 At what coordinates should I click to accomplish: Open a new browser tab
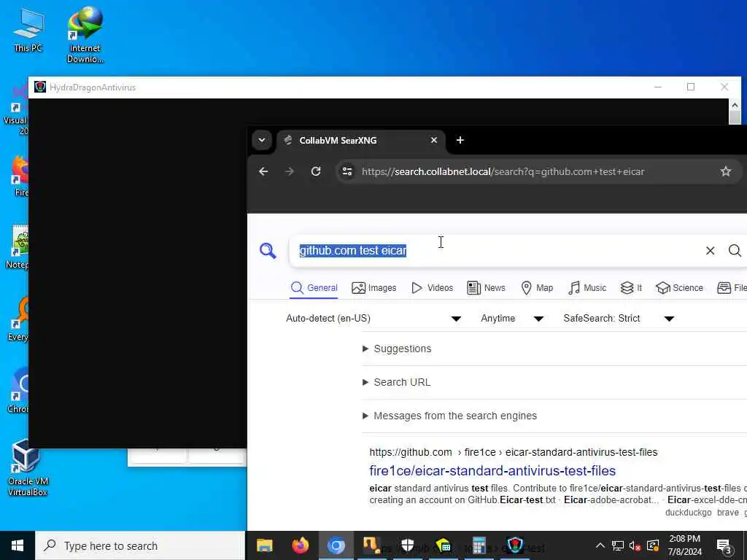(x=460, y=140)
